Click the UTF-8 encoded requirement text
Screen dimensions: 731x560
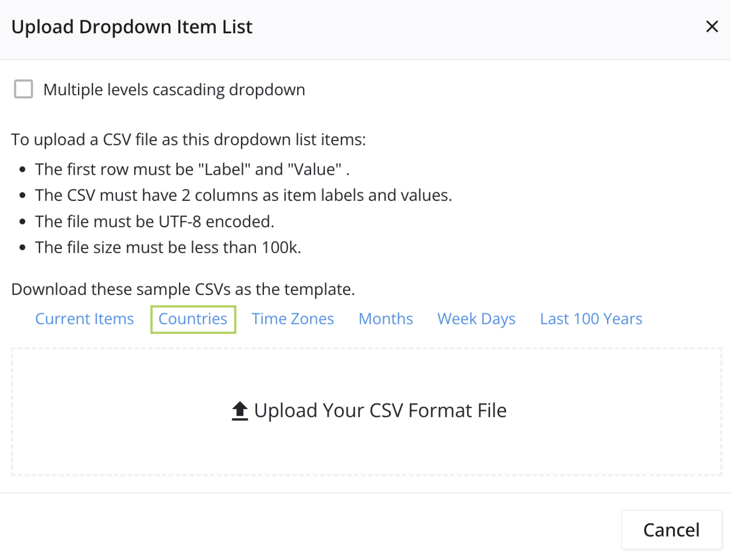pos(155,221)
